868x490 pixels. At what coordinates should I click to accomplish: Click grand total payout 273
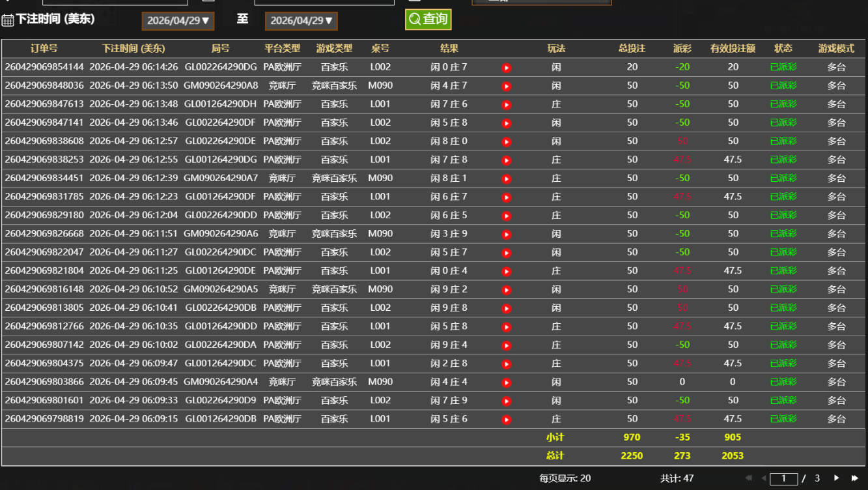coord(682,456)
